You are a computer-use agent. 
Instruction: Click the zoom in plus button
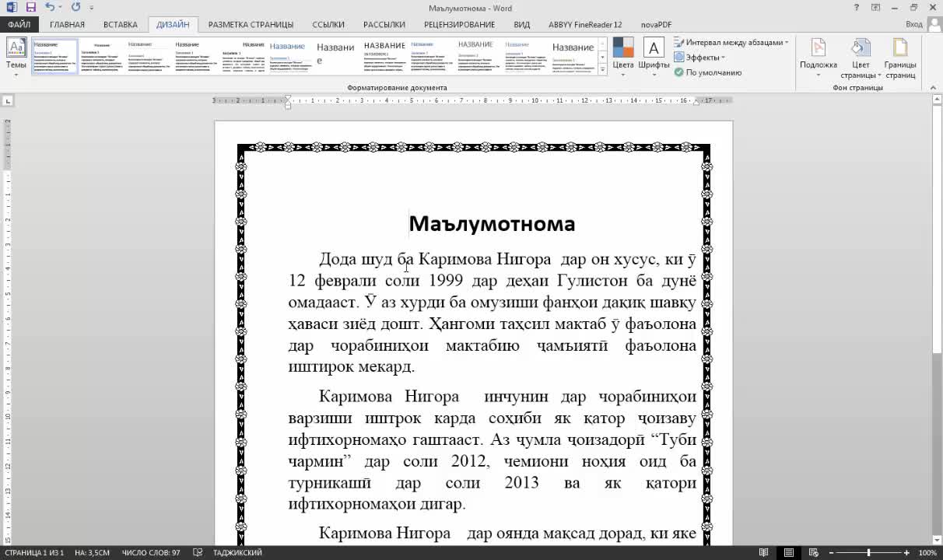pyautogui.click(x=906, y=553)
